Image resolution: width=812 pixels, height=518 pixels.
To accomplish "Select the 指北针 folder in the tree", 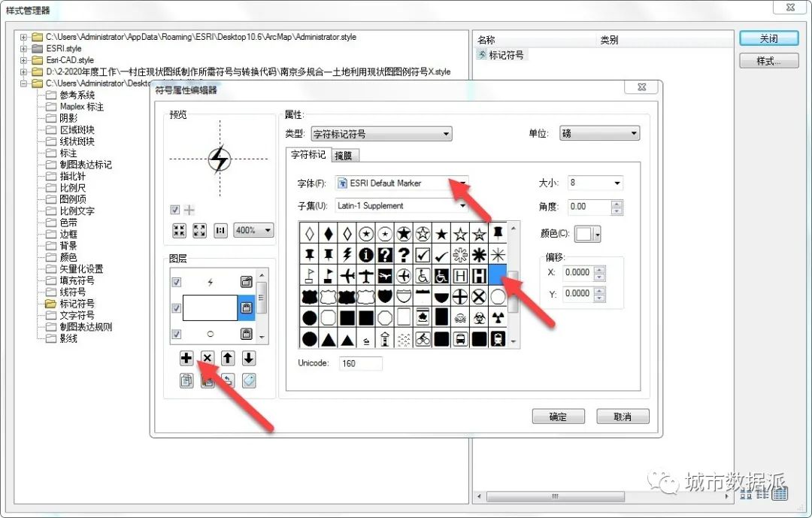I will 71,176.
